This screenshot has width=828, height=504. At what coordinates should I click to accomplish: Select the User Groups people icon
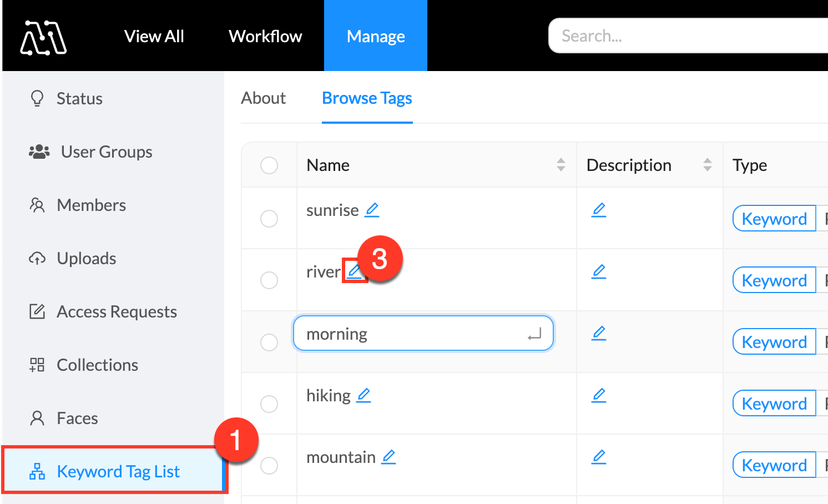coord(38,151)
